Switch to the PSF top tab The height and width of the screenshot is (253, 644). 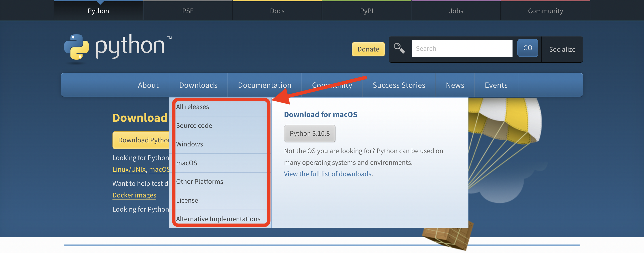[188, 11]
